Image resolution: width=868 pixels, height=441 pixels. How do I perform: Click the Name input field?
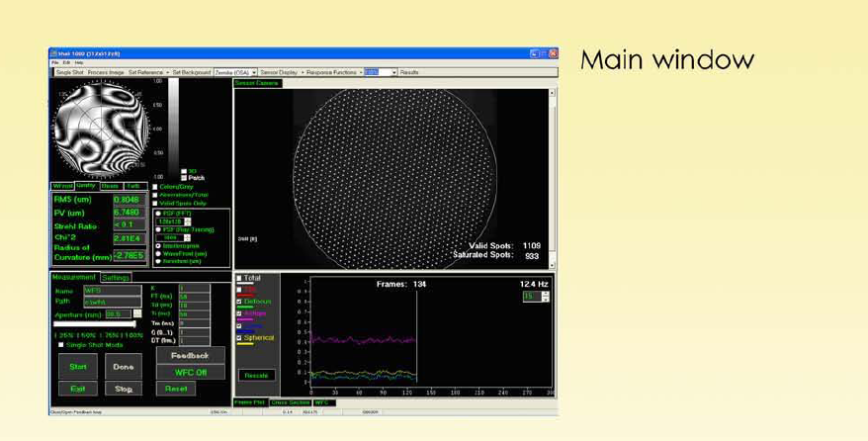pos(111,291)
